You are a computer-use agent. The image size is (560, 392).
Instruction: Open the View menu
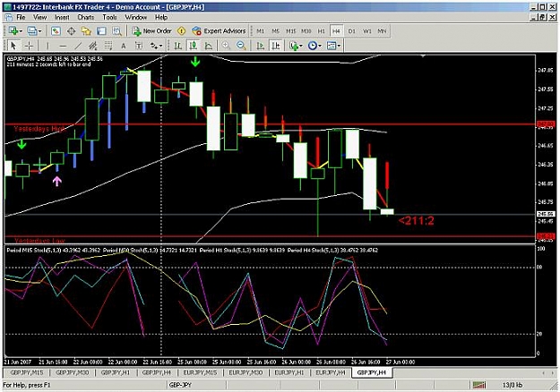(40, 17)
